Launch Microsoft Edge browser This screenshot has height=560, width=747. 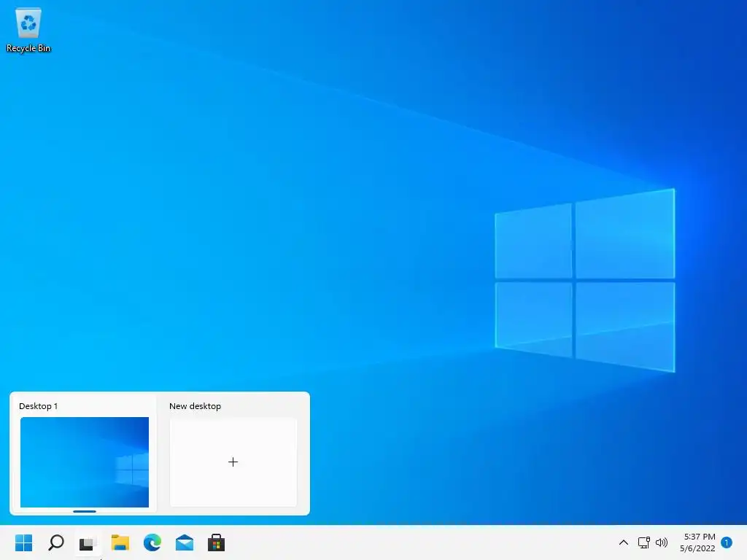click(x=152, y=542)
